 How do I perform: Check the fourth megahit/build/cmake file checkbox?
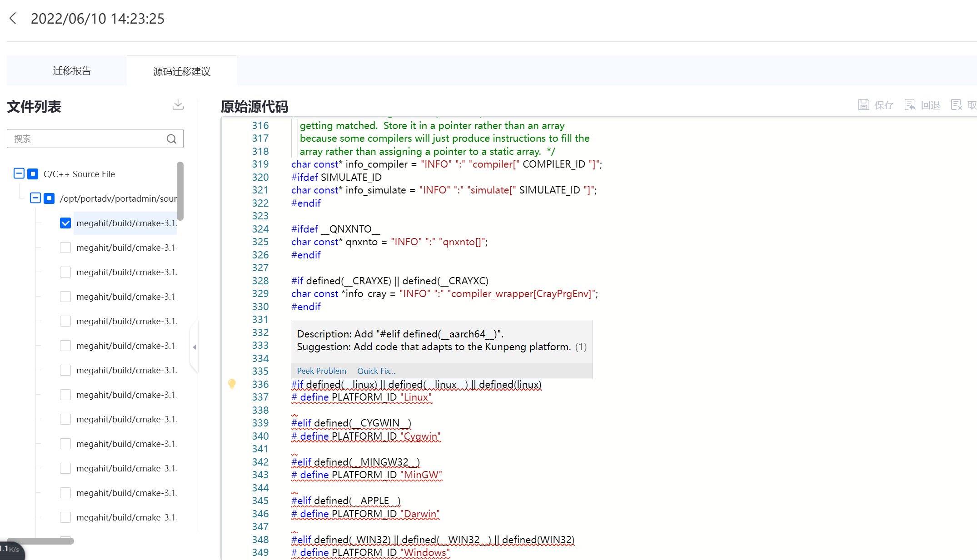pos(65,297)
